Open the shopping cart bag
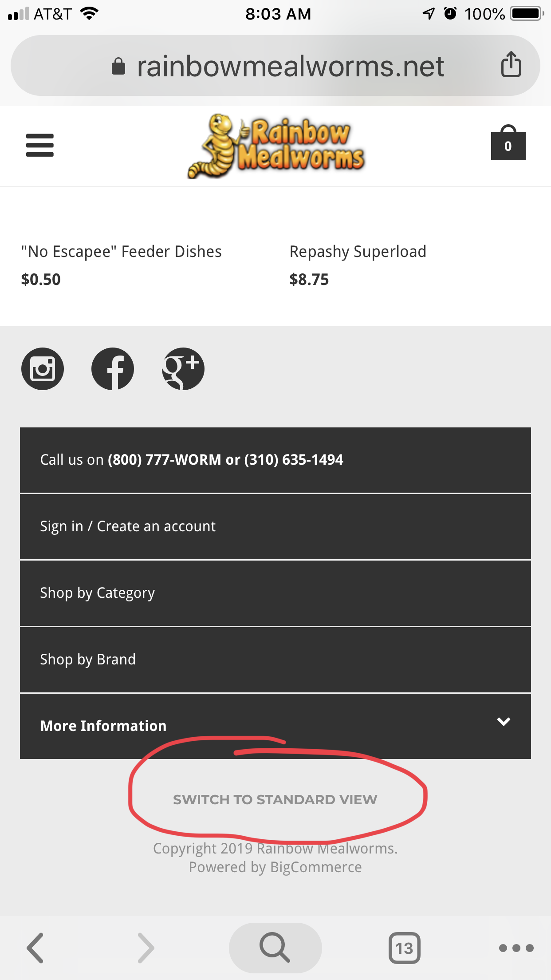 click(508, 144)
